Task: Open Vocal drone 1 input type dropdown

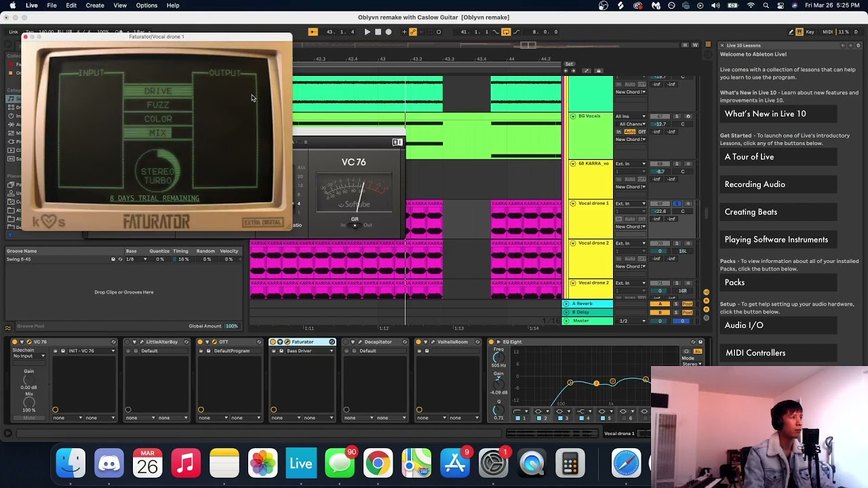Action: 631,203
